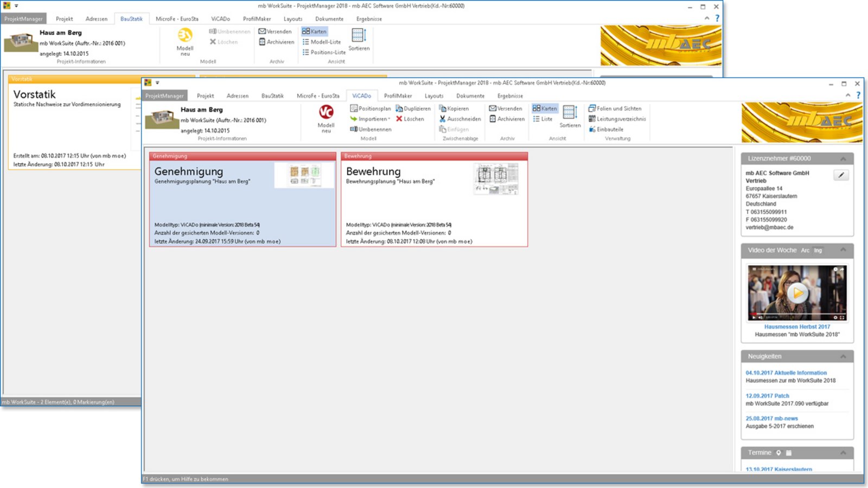Screen dimensions: 868x488
Task: Open Projekt tab in front window
Action: [x=205, y=95]
